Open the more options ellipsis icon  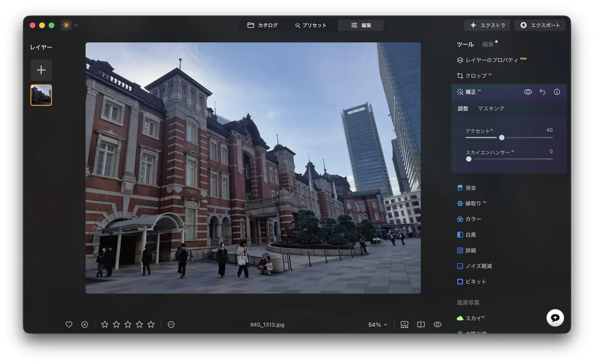171,324
